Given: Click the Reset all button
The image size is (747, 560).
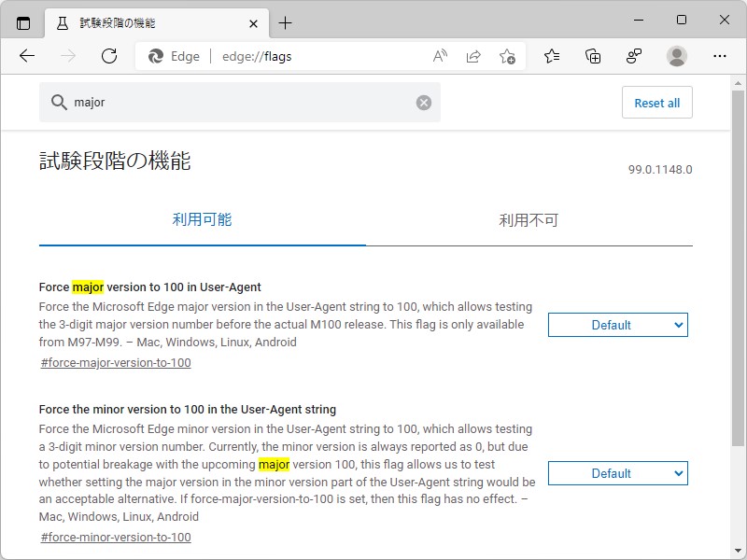Looking at the screenshot, I should pyautogui.click(x=657, y=103).
